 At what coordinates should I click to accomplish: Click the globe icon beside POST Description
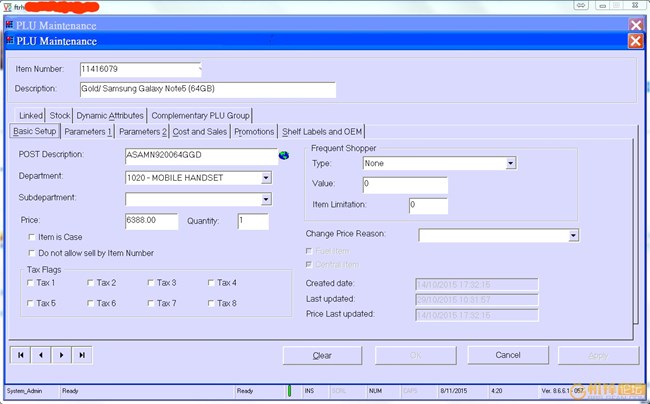pos(284,155)
